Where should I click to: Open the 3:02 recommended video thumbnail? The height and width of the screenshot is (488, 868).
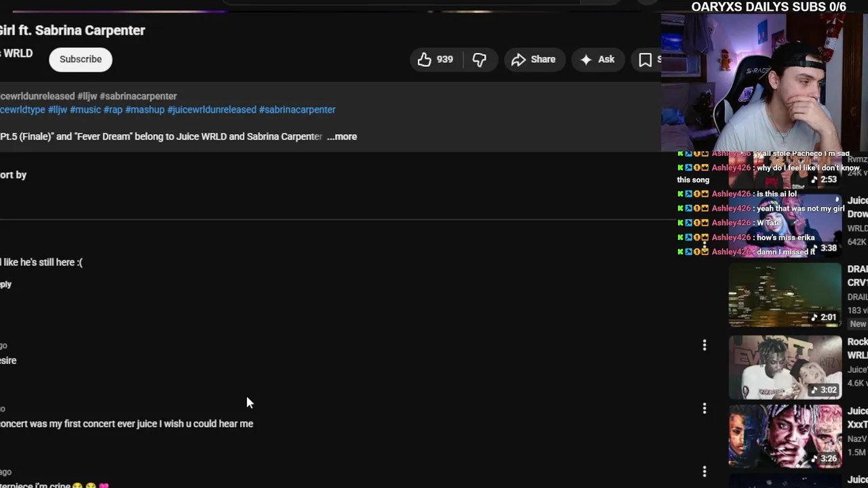coord(785,367)
